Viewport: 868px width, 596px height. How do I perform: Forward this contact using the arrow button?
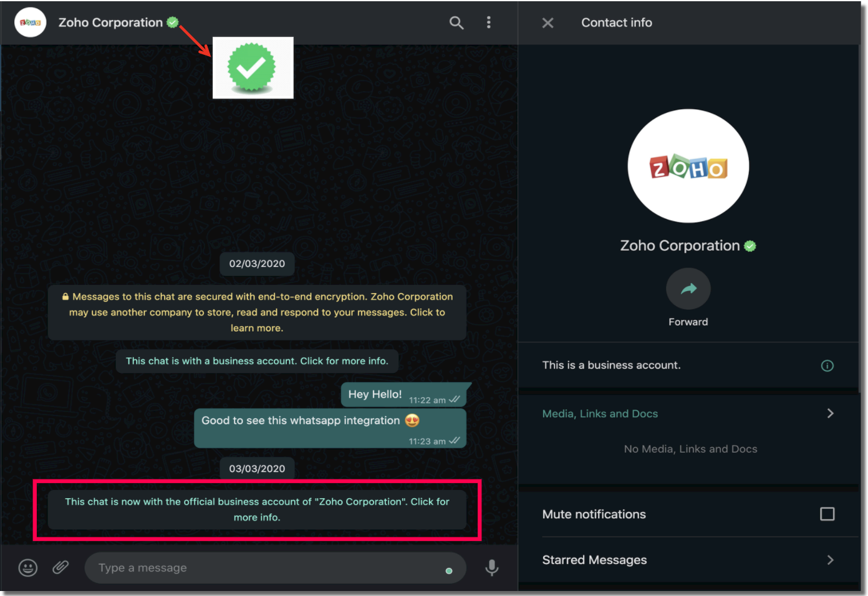click(688, 289)
